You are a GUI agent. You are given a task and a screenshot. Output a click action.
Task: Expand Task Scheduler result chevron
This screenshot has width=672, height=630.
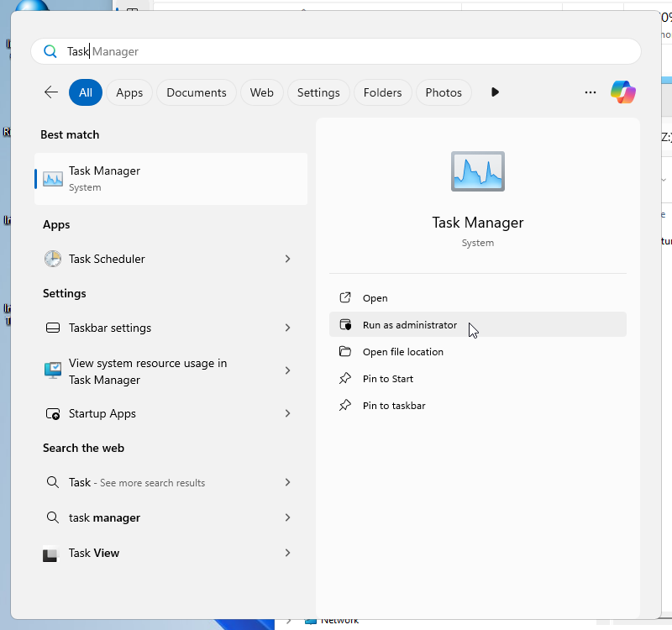pos(287,259)
